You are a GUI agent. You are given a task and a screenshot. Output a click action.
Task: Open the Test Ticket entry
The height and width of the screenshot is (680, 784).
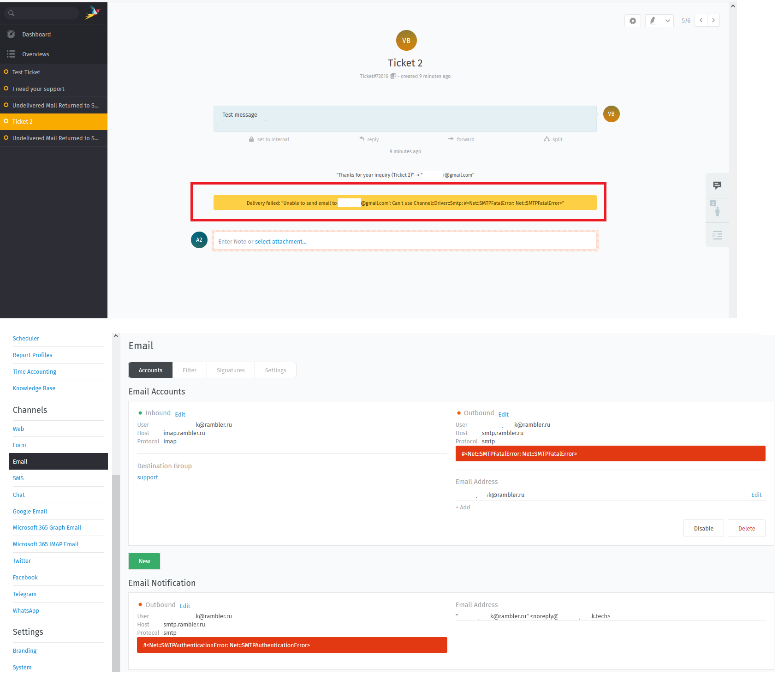point(53,72)
